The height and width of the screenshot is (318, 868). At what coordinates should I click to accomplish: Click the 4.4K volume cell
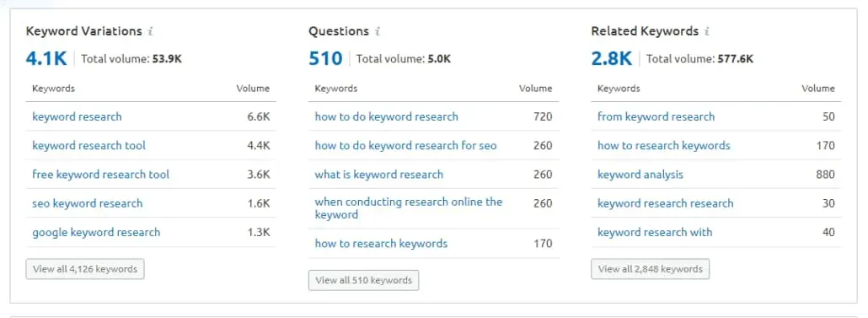coord(259,146)
